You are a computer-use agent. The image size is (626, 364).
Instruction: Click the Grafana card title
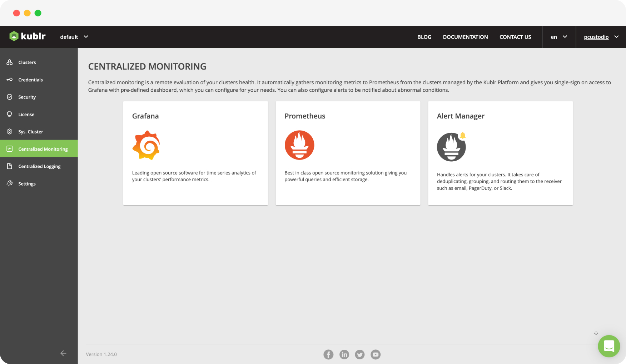(x=145, y=116)
